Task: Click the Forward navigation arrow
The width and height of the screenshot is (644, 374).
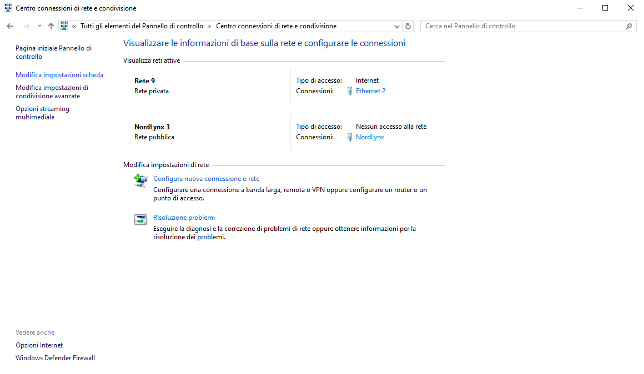Action: click(26, 26)
